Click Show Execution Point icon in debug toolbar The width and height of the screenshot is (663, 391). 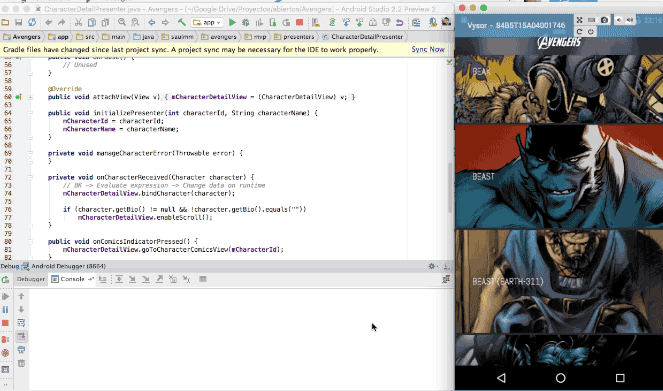tap(103, 279)
